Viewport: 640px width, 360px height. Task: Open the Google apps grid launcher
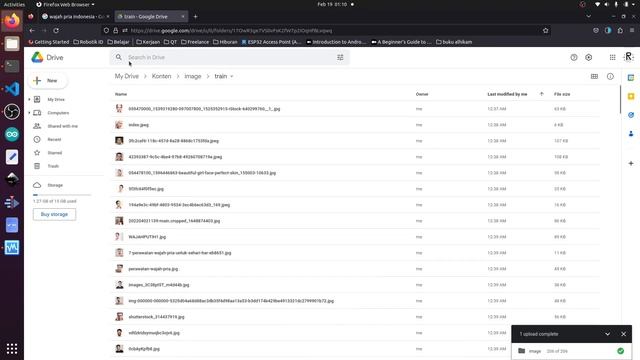pos(612,58)
